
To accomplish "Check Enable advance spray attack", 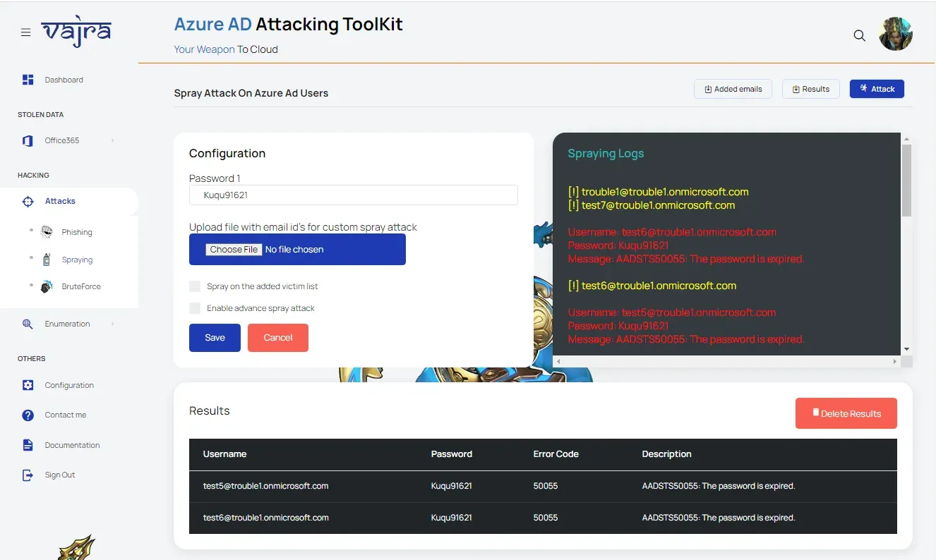I will [x=195, y=308].
